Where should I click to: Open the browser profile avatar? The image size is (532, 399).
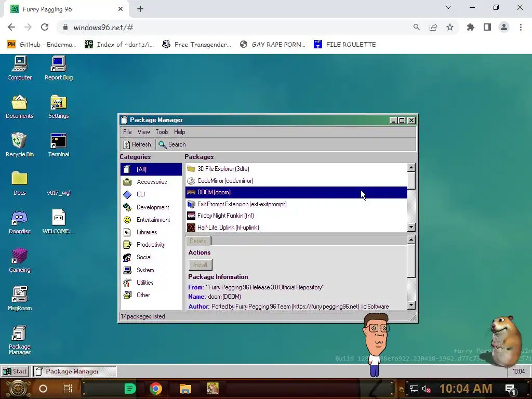click(504, 27)
